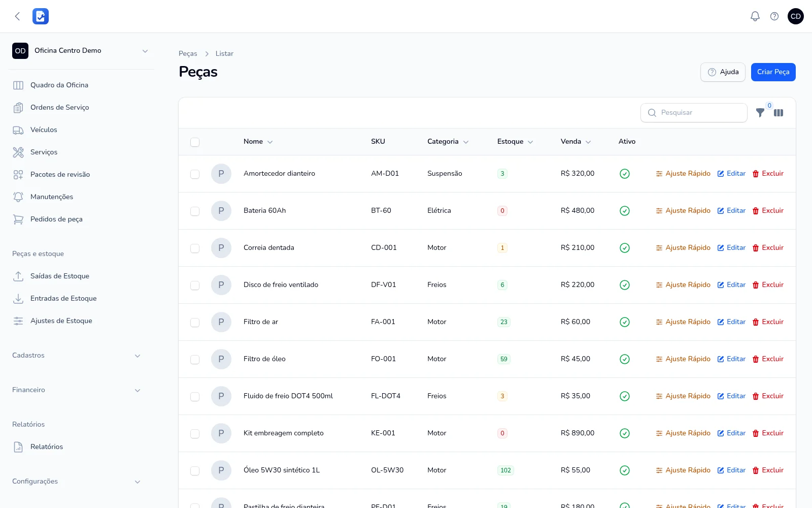This screenshot has width=812, height=508.
Task: Click the Criar Peça button
Action: pos(773,72)
